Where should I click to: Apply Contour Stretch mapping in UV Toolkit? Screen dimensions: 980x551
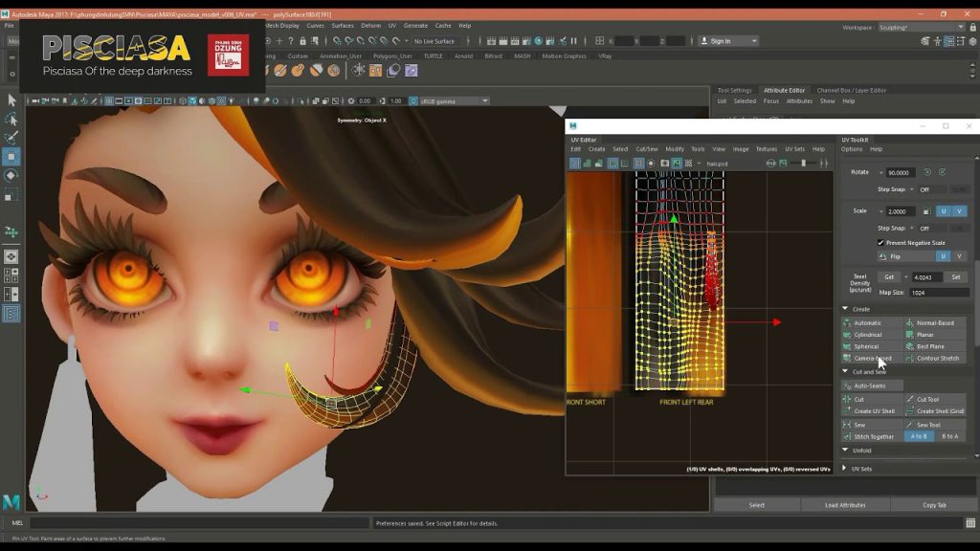pos(935,359)
